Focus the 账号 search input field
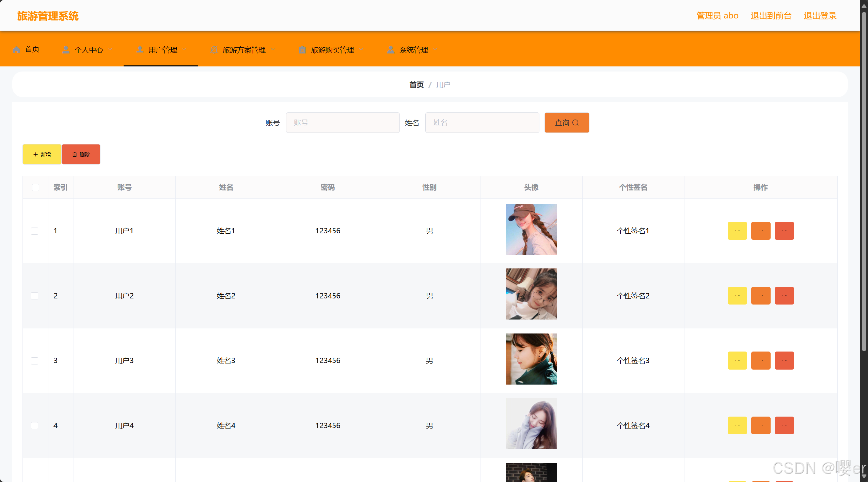 (x=343, y=123)
